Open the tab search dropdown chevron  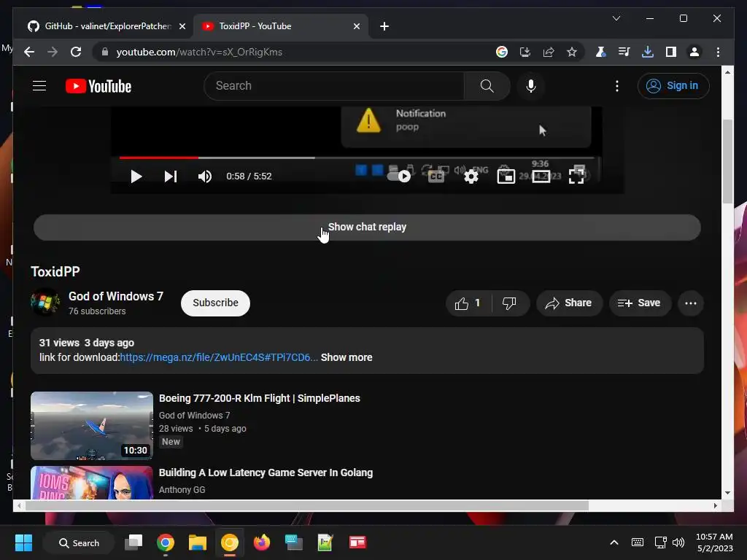pyautogui.click(x=616, y=18)
